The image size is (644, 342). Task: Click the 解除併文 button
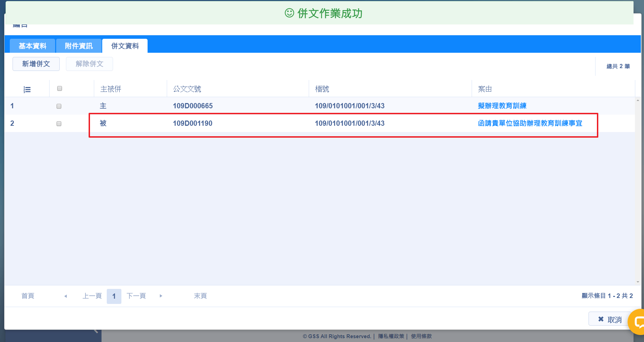tap(89, 64)
